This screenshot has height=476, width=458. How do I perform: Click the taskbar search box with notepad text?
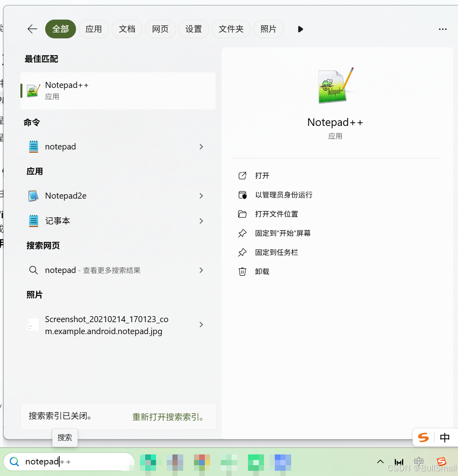[69, 462]
